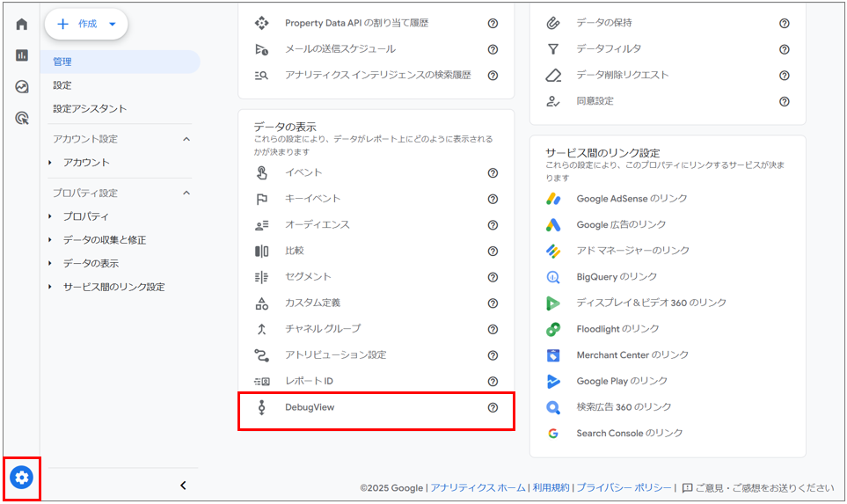This screenshot has width=847, height=504.
Task: Click the help icon beside チャネル グループ
Action: tap(493, 329)
